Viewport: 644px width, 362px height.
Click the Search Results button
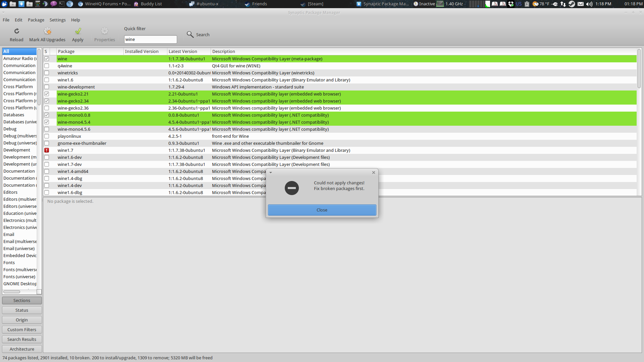click(x=22, y=340)
